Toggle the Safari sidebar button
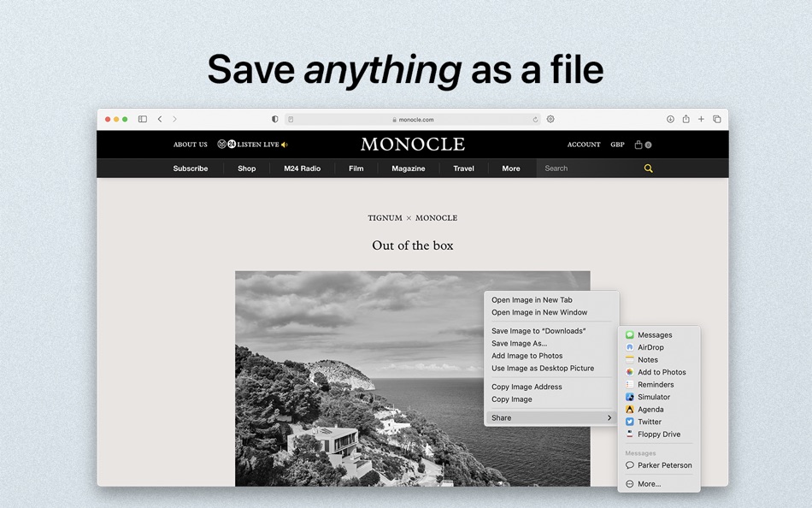The width and height of the screenshot is (812, 508). [143, 119]
